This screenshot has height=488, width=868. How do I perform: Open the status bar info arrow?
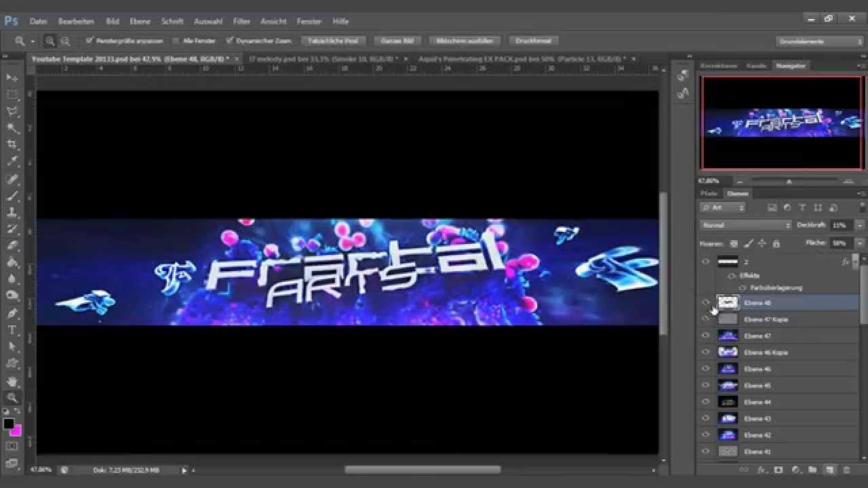point(184,470)
